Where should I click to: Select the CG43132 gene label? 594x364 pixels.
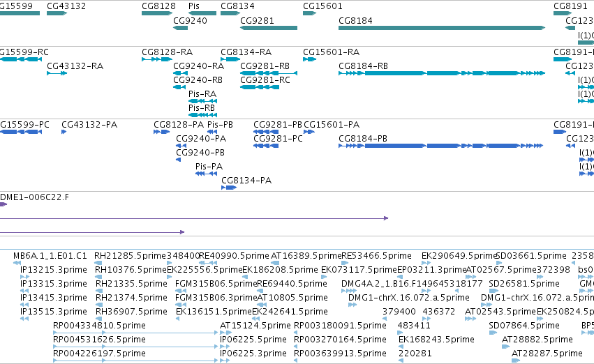pos(66,6)
